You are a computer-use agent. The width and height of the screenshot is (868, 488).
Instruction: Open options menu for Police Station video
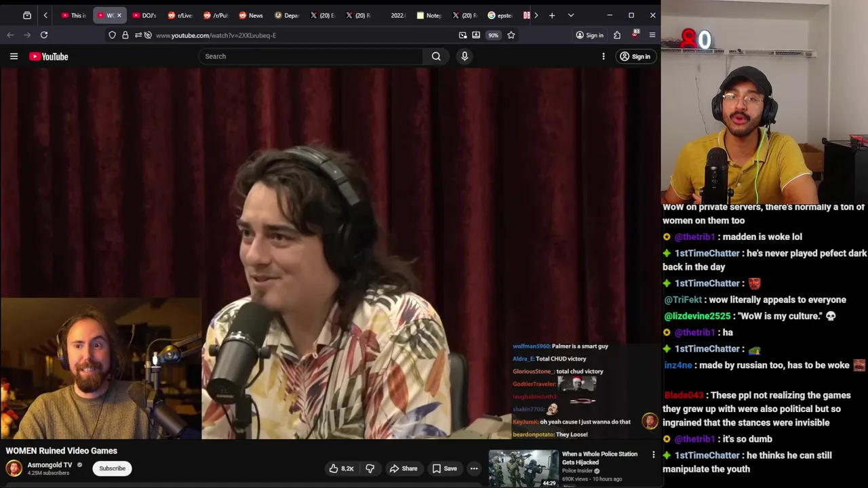654,455
